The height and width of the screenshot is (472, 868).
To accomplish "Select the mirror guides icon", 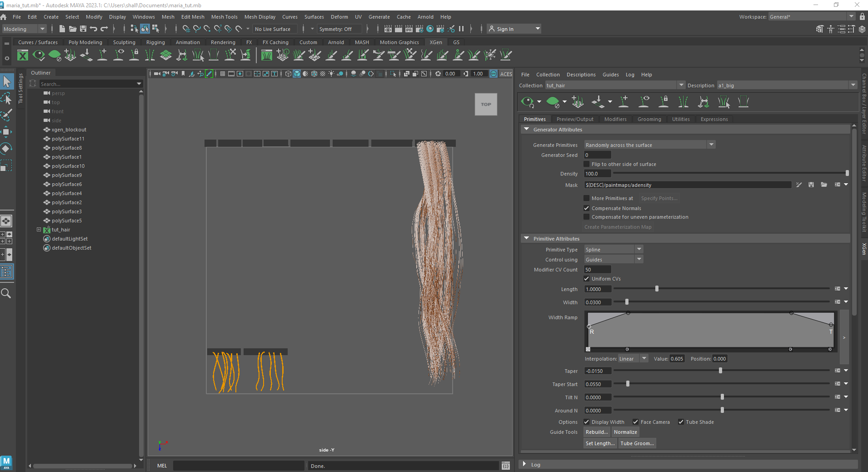I will click(x=683, y=101).
